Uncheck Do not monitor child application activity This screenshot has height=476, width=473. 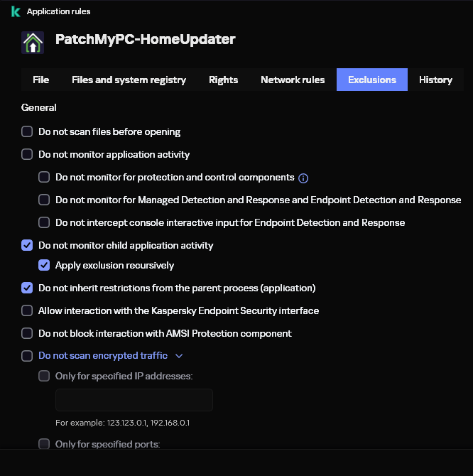coord(27,245)
